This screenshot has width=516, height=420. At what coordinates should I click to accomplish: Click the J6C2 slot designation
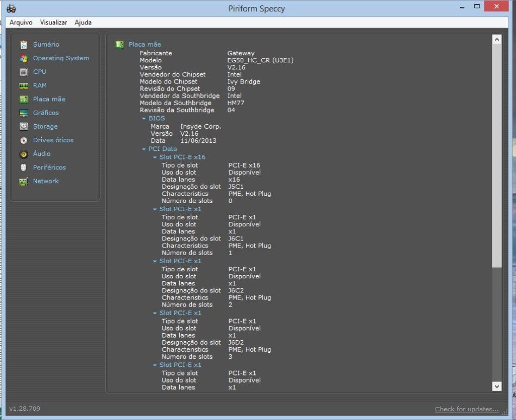click(x=236, y=290)
